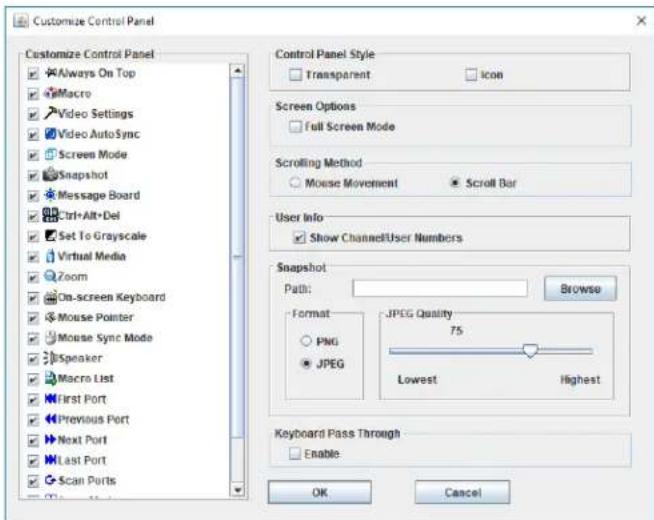Select Mouse Movement scrolling method
Screen dimensions: 654x520
[295, 183]
